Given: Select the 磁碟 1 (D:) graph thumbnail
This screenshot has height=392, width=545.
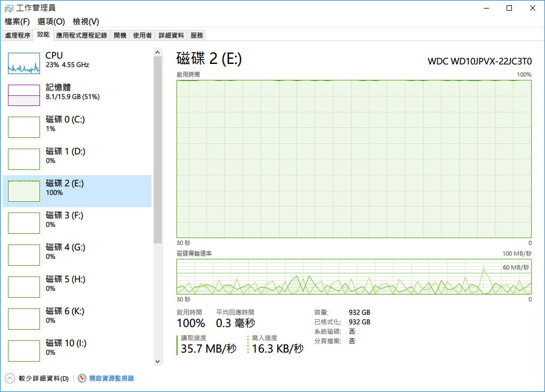Looking at the screenshot, I should coord(24,159).
